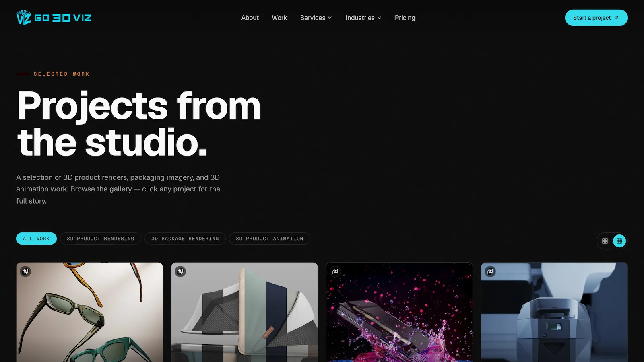Open the Work nav link
The image size is (644, 362).
tap(279, 18)
